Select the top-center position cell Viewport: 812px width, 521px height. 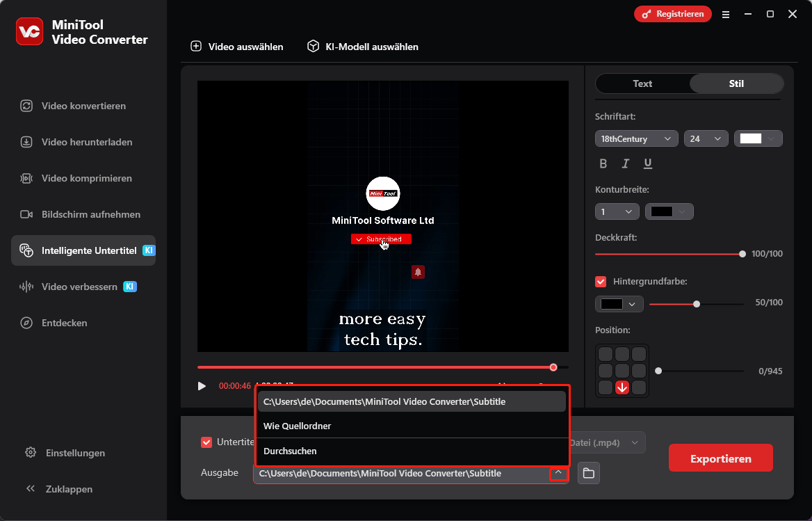pyautogui.click(x=622, y=354)
